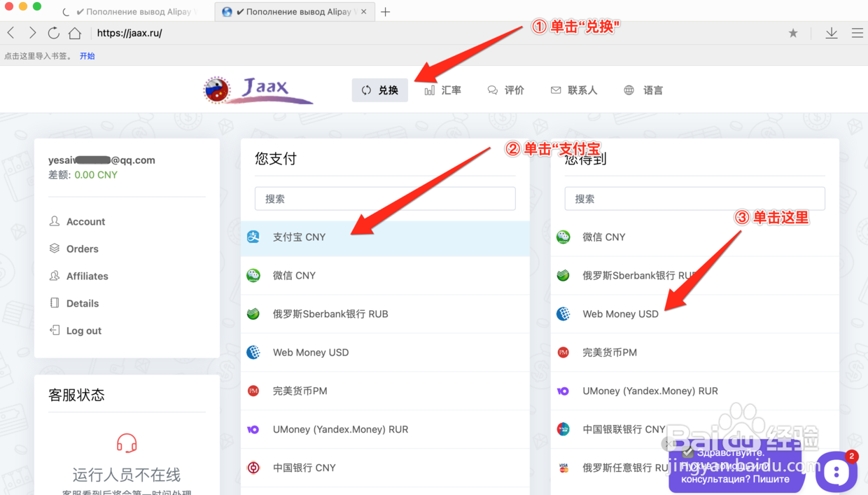Open the 语言 language menu

[x=643, y=90]
